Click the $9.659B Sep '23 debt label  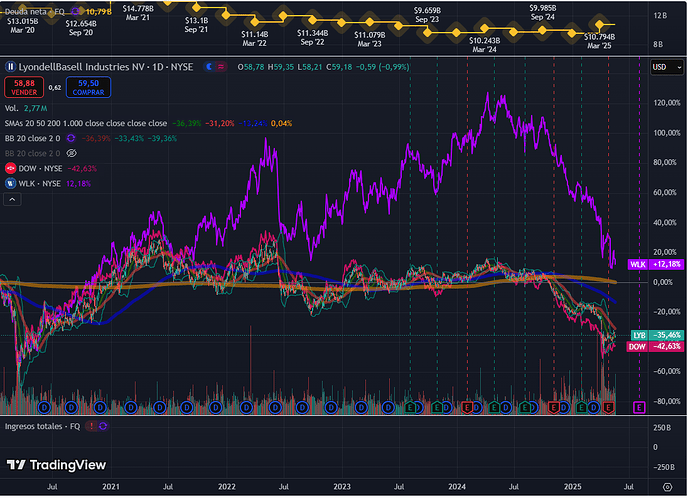point(427,15)
